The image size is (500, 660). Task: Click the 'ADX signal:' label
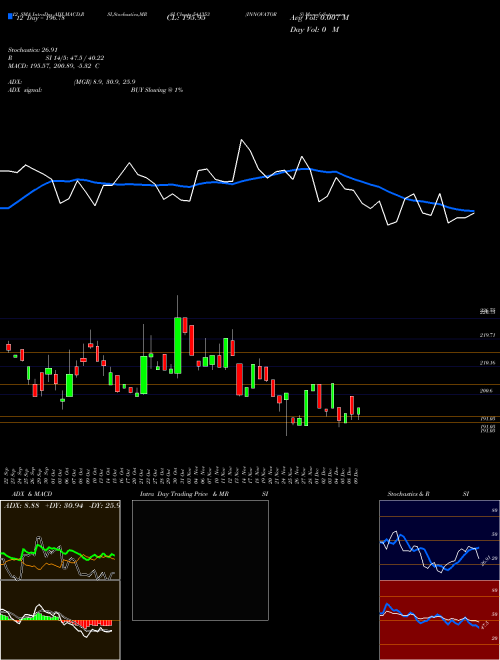pyautogui.click(x=24, y=90)
